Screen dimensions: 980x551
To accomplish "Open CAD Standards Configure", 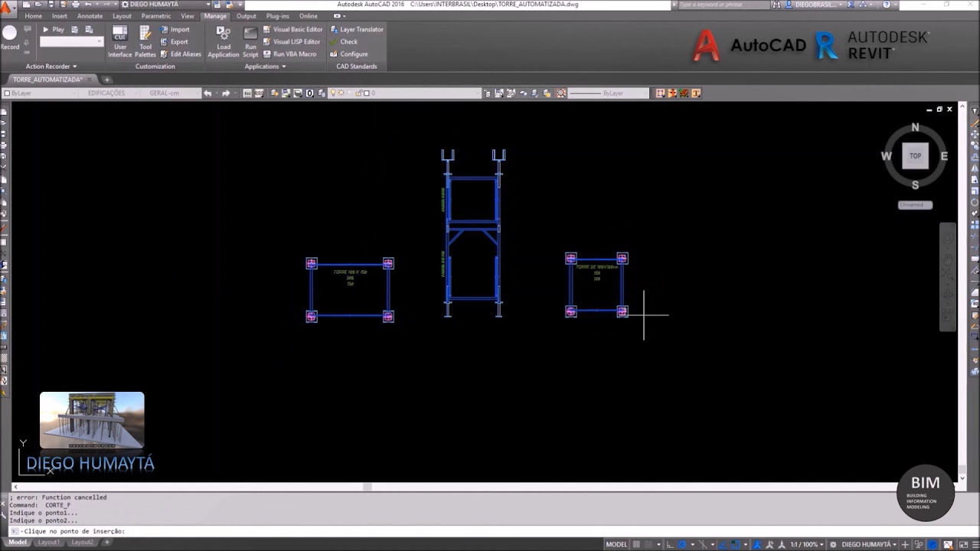I will [349, 54].
